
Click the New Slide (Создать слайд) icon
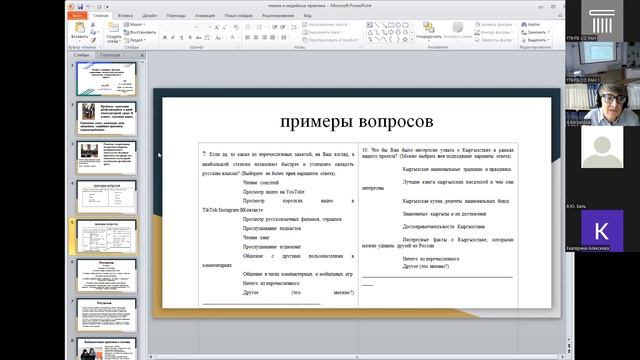pos(113,27)
